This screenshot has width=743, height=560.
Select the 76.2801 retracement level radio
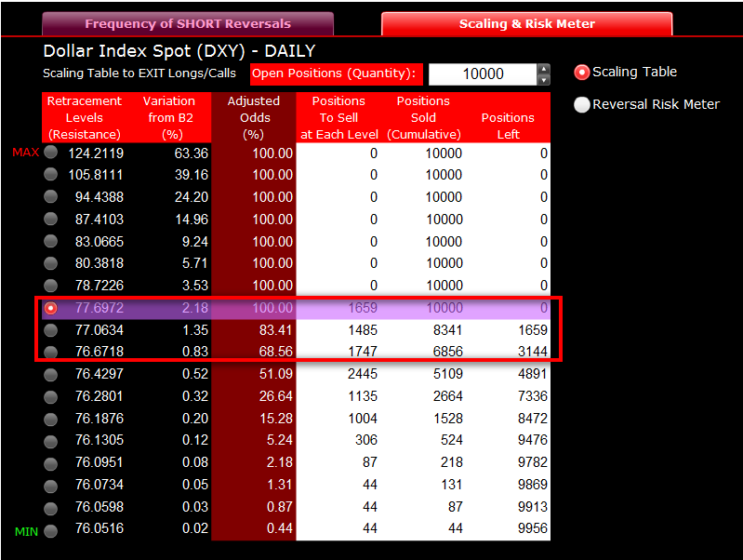[x=51, y=397]
